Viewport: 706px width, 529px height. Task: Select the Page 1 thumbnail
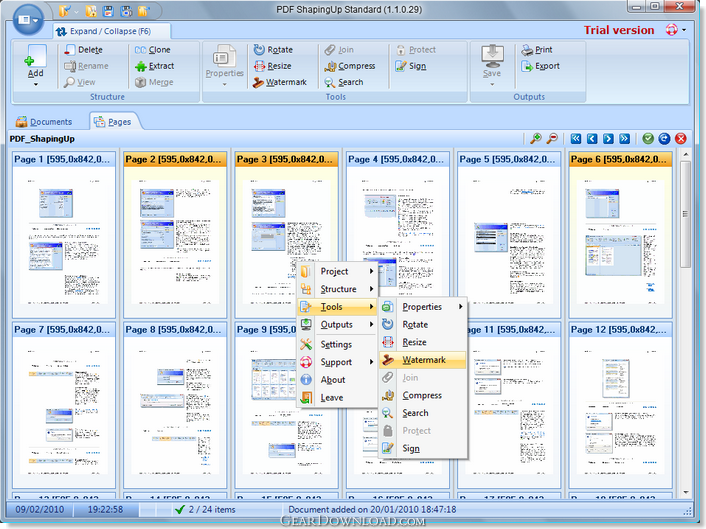click(64, 235)
